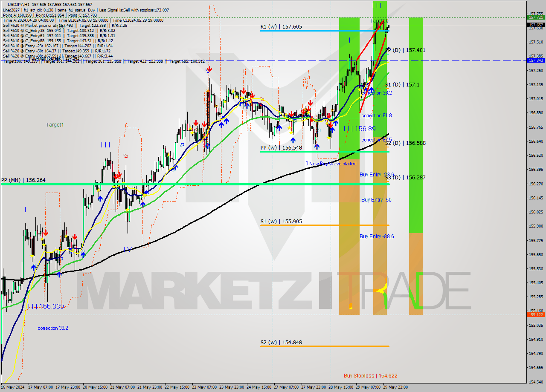Select the green Target1 label
Image resolution: width=546 pixels, height=392 pixels.
(55, 125)
